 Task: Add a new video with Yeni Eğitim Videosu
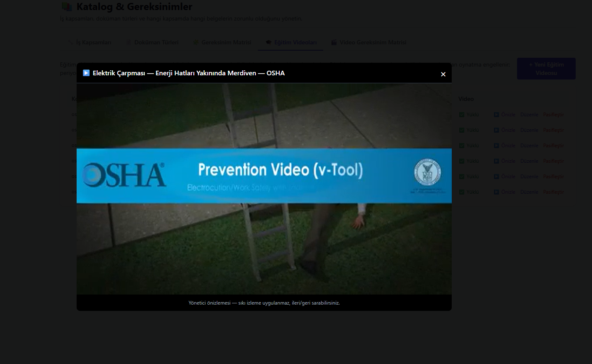click(x=546, y=69)
